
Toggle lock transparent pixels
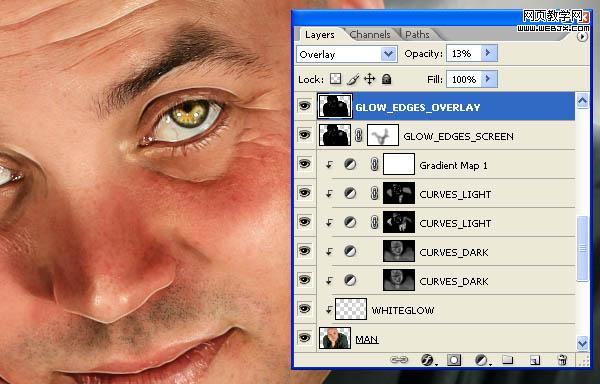tap(336, 79)
